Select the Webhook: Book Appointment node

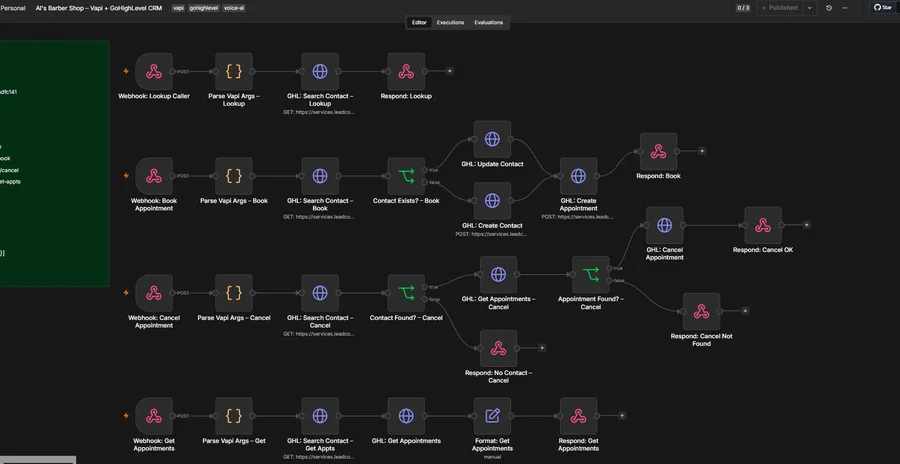tap(154, 176)
